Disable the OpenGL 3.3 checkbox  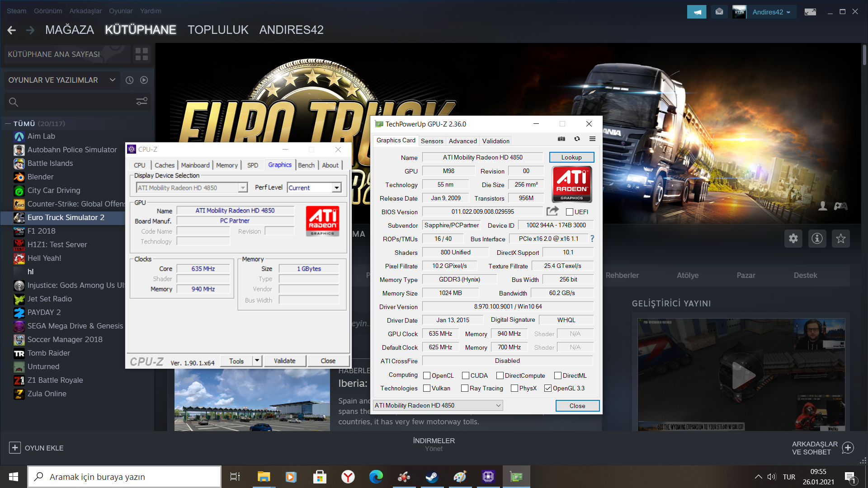(548, 388)
